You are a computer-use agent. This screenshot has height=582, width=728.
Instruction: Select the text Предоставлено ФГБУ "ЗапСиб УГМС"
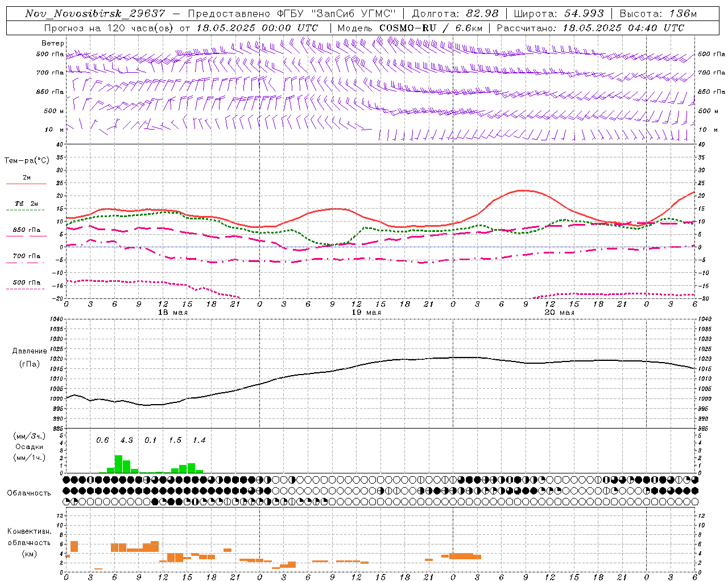pyautogui.click(x=291, y=14)
